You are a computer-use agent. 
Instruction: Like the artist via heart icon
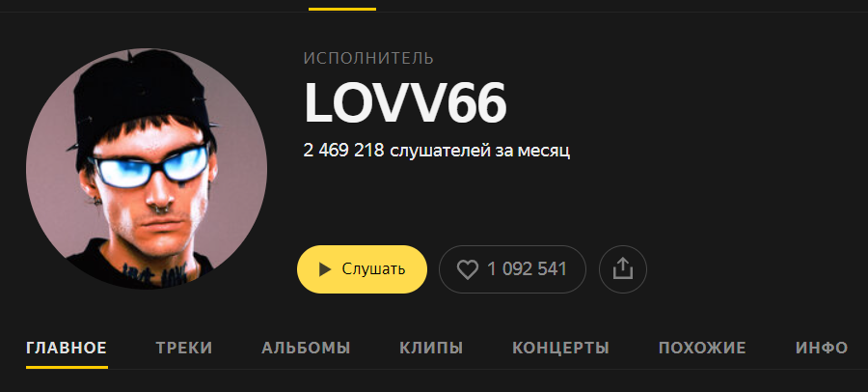click(467, 269)
